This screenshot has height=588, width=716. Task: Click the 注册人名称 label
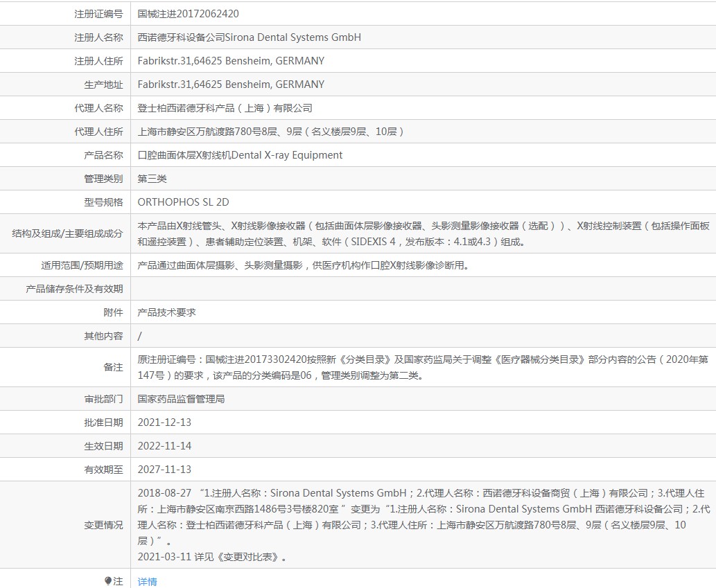[x=98, y=37]
